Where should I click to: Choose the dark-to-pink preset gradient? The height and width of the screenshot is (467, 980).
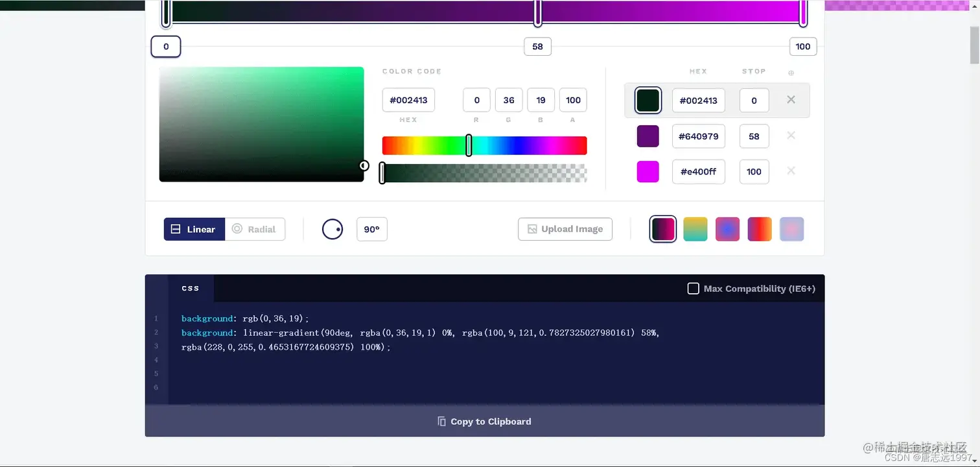(x=663, y=229)
